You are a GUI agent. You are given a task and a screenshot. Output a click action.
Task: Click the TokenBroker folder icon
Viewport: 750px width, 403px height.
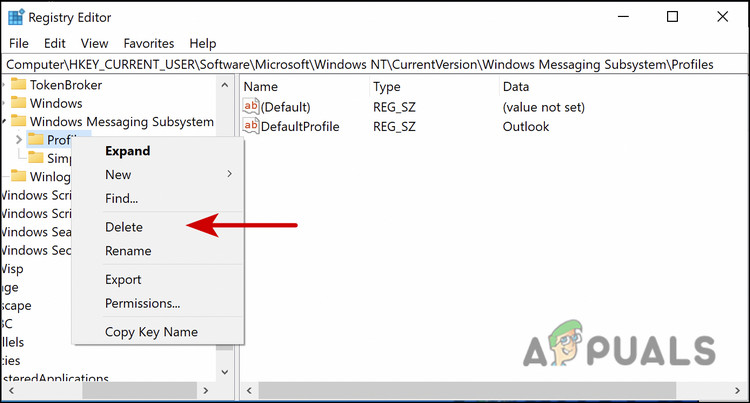click(18, 85)
